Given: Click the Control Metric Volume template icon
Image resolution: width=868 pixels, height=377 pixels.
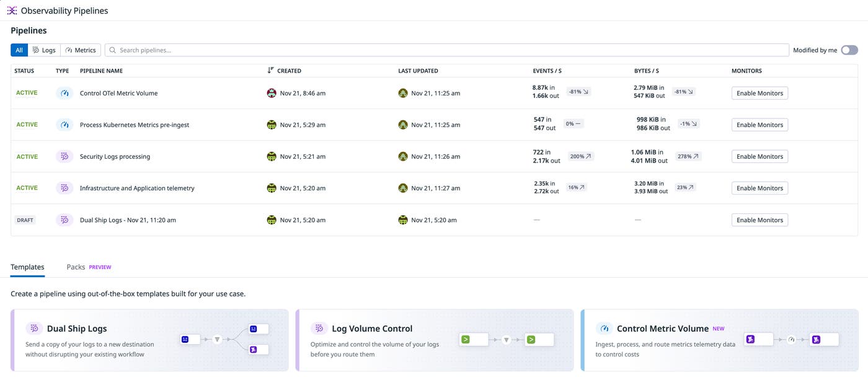Looking at the screenshot, I should coord(604,328).
